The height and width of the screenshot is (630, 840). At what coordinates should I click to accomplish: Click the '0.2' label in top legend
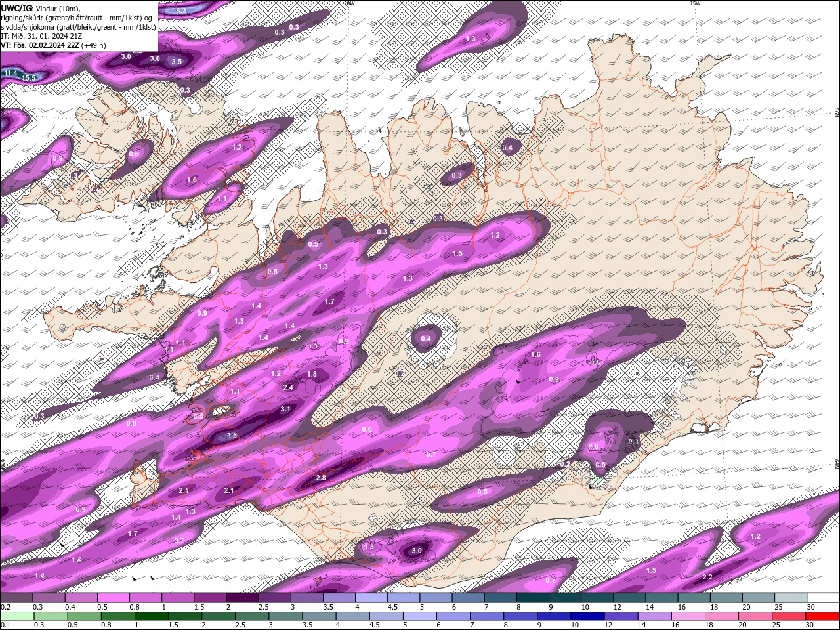click(x=5, y=607)
